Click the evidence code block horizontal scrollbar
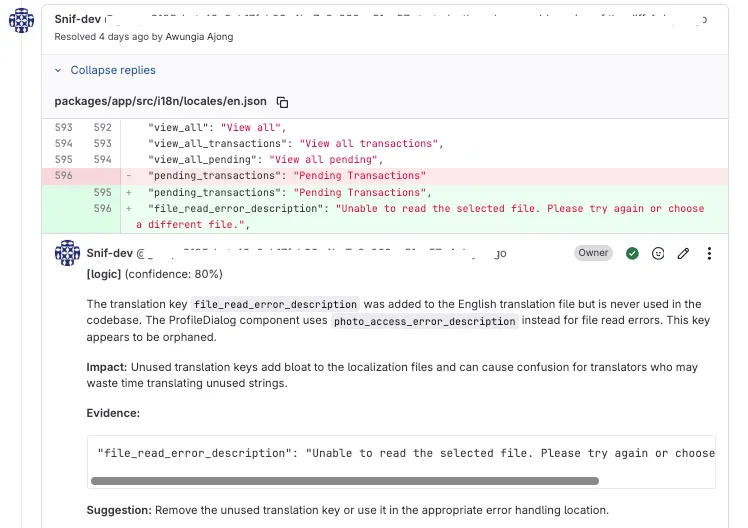Viewport: 748px width, 528px height. pyautogui.click(x=344, y=481)
